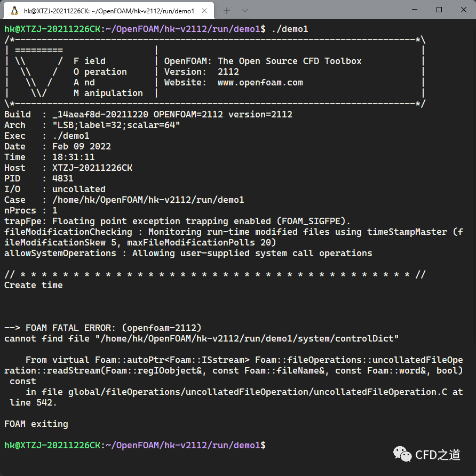Viewport: 476px width, 476px height.
Task: Minimize the terminal window
Action: point(415,10)
